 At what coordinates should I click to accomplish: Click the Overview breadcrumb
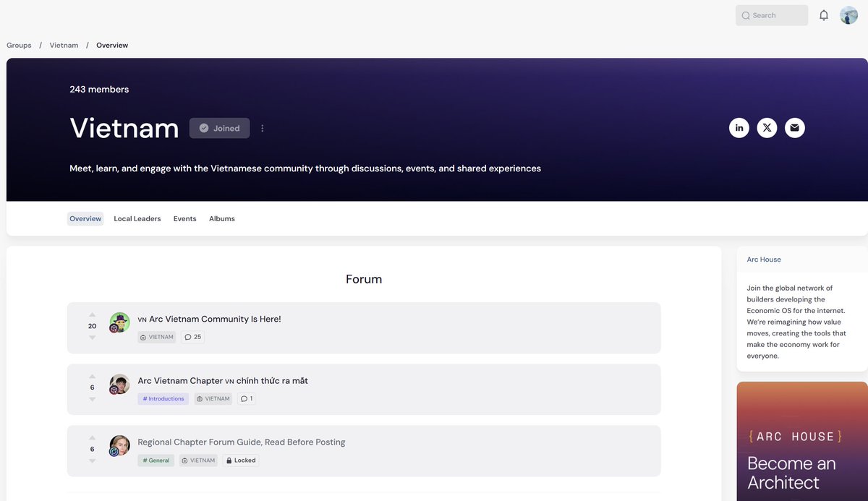click(x=112, y=45)
